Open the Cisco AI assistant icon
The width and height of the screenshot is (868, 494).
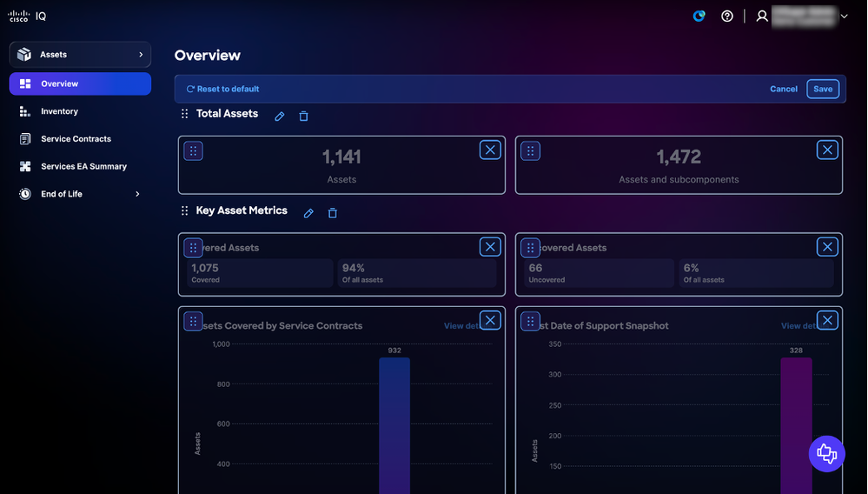click(x=699, y=16)
